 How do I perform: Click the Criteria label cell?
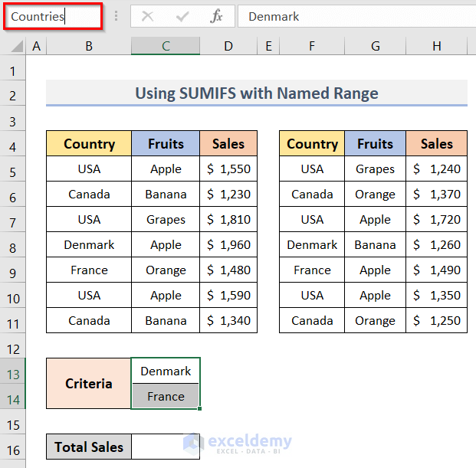89,384
